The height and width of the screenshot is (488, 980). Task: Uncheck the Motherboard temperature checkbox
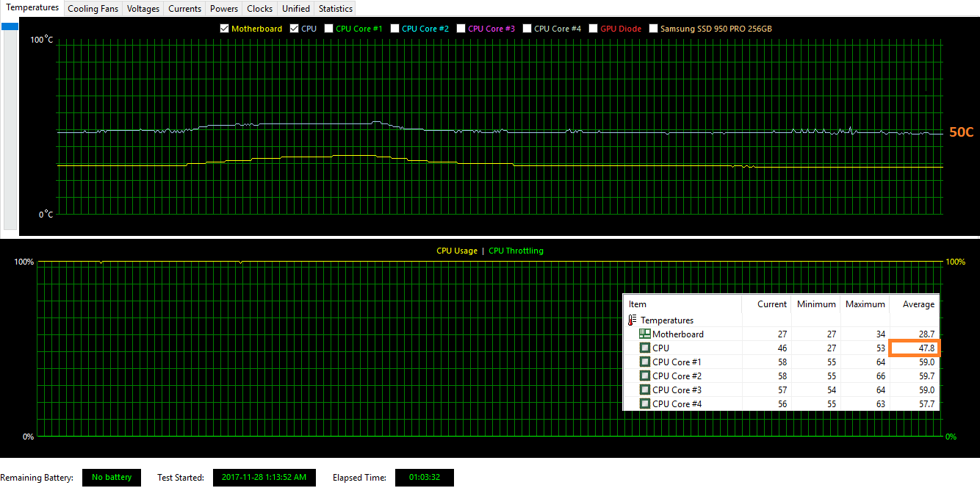pos(225,29)
